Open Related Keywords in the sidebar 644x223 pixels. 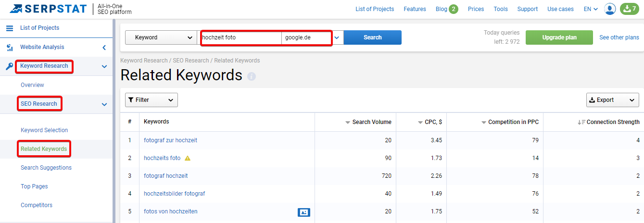[x=44, y=149]
